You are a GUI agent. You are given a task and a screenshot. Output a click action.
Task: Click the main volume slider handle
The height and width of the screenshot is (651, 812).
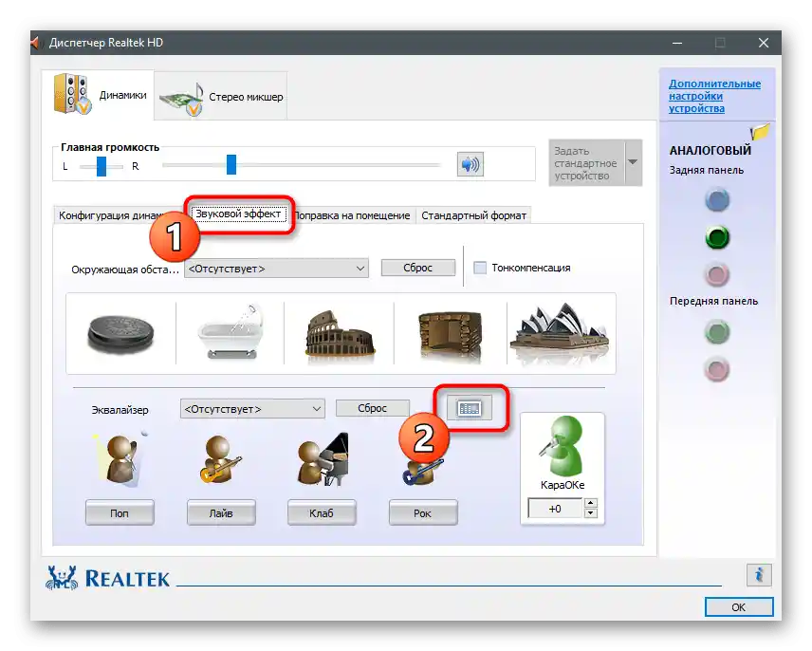coord(231,165)
